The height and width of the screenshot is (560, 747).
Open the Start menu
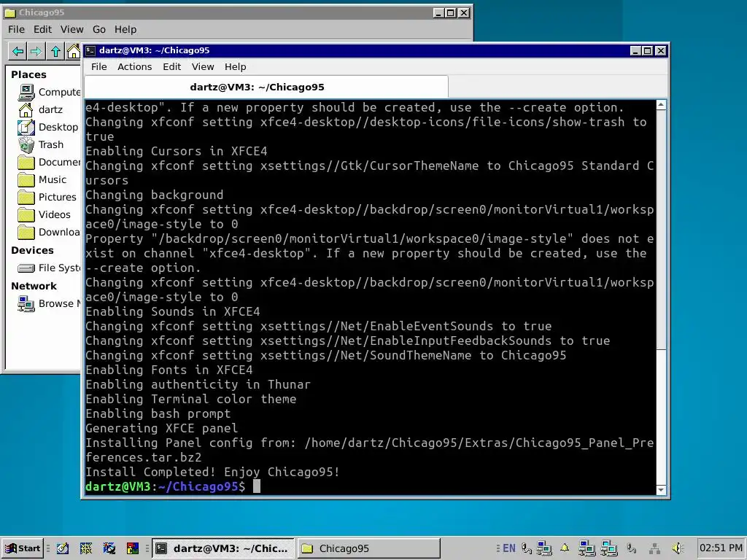click(x=23, y=548)
